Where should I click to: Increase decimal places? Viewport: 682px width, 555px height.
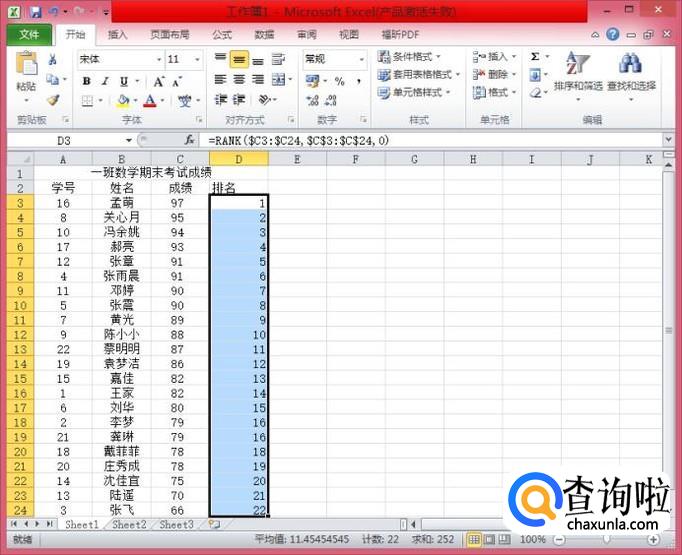(312, 100)
